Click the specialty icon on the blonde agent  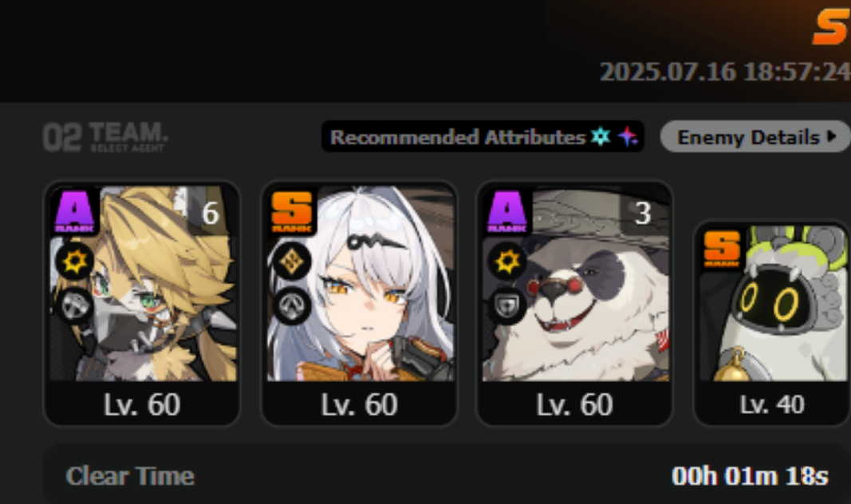75,306
